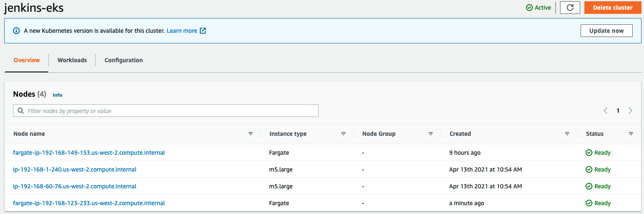This screenshot has height=214, width=644.
Task: Open the Configuration tab
Action: 123,60
